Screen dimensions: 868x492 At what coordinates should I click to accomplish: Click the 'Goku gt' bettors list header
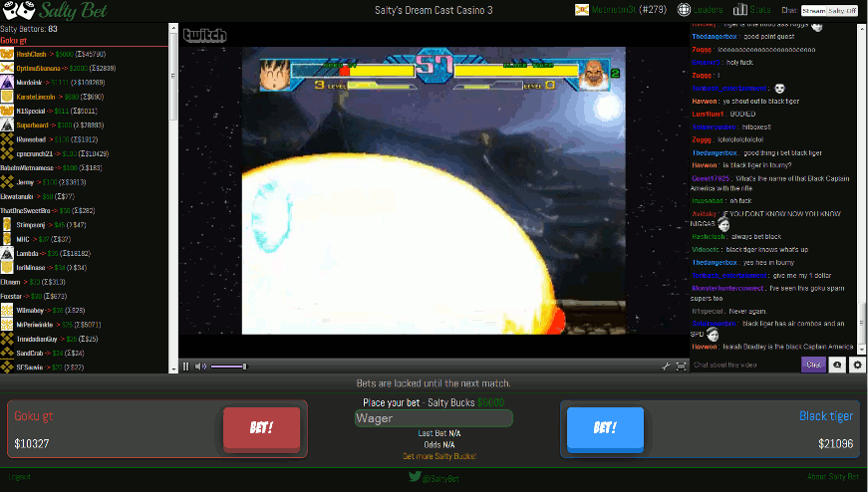point(13,41)
